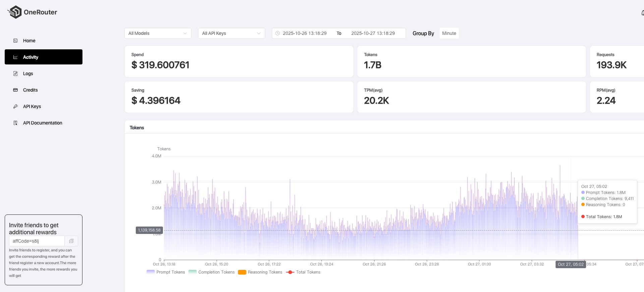This screenshot has height=292, width=644.
Task: Toggle the Reasoning Tokens orange legend swatch
Action: (242, 272)
